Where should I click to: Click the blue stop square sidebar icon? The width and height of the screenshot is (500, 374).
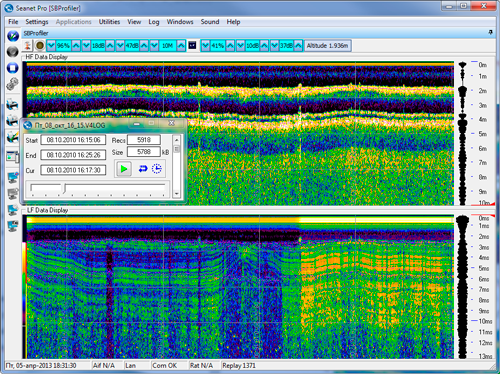(13, 68)
